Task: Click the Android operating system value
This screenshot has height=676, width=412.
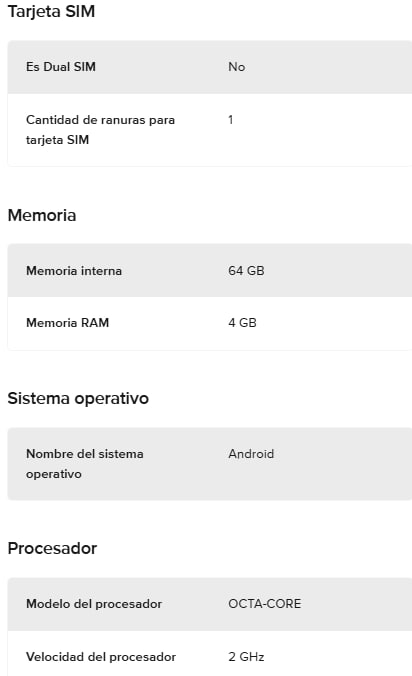Action: point(251,454)
